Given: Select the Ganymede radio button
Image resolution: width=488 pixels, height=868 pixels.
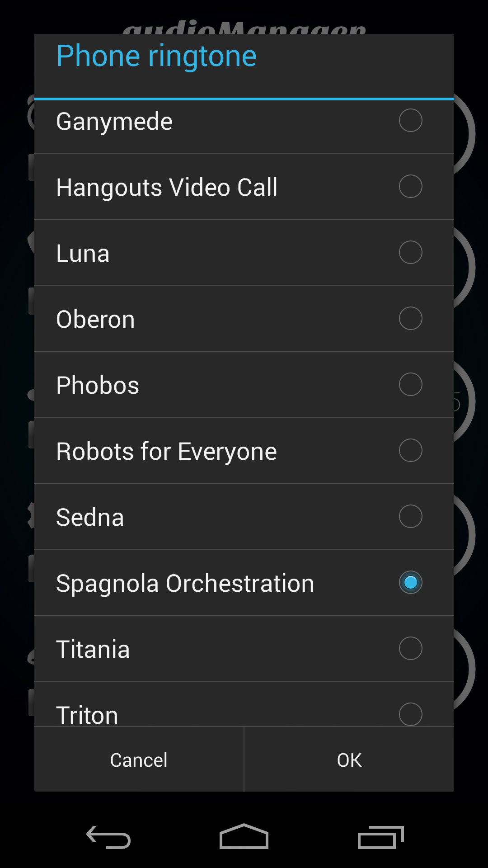Looking at the screenshot, I should [410, 120].
